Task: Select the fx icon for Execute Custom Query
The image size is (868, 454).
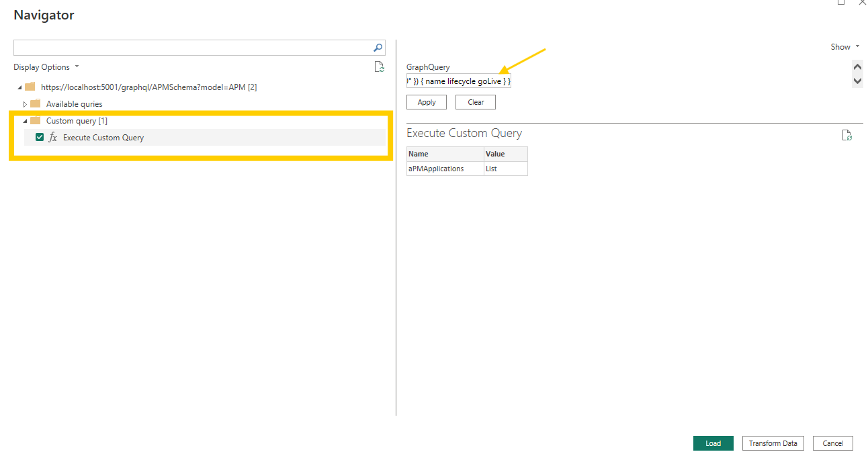Action: 53,137
